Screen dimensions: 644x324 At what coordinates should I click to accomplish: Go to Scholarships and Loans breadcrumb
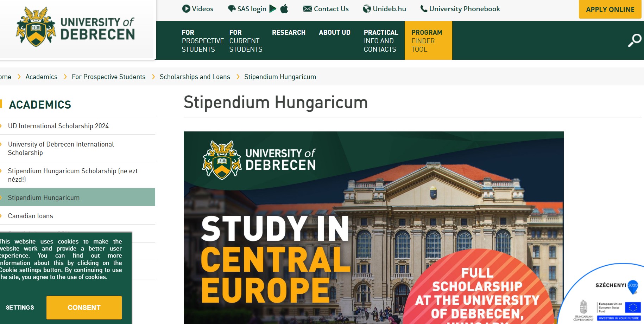tap(195, 77)
